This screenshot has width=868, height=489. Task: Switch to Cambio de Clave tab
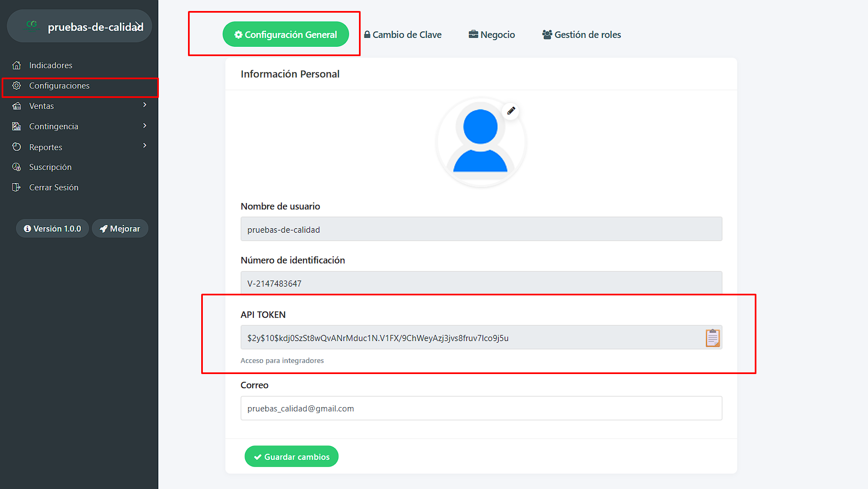pos(403,35)
